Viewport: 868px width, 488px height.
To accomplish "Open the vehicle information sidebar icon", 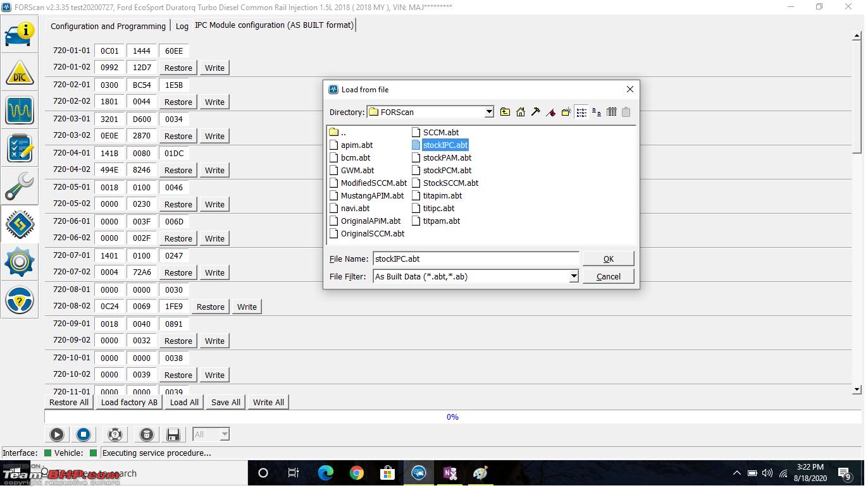I will coord(20,34).
